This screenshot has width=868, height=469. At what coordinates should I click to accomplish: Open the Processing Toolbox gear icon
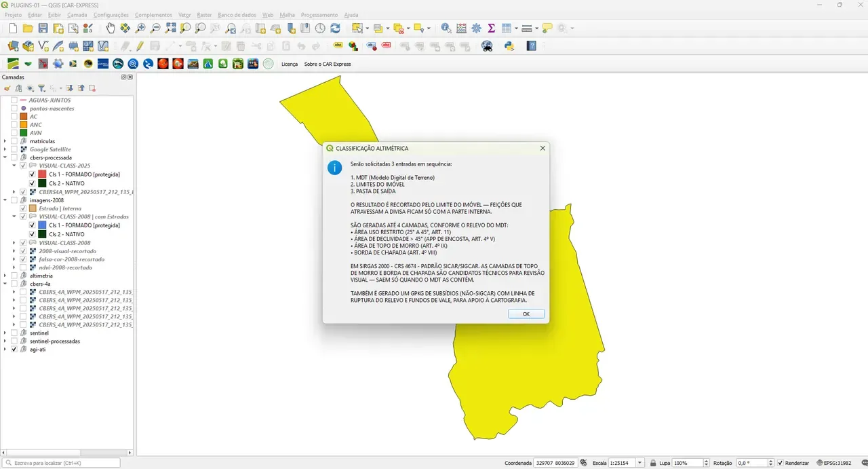[x=476, y=29]
